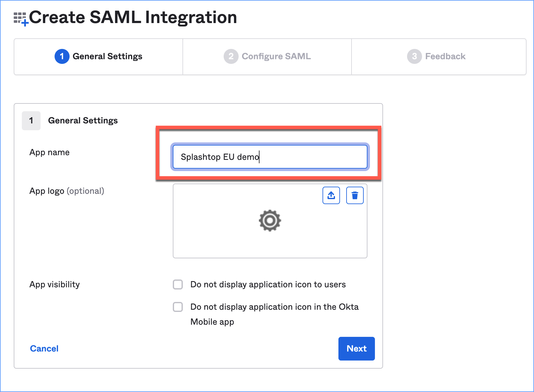The width and height of the screenshot is (534, 392).
Task: Open the Configure SAML step tab
Action: tap(267, 56)
